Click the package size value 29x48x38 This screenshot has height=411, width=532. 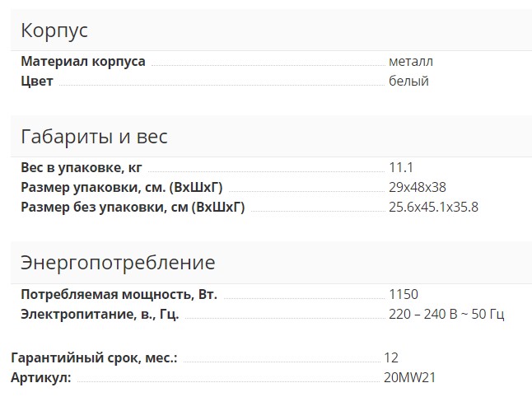click(x=418, y=188)
